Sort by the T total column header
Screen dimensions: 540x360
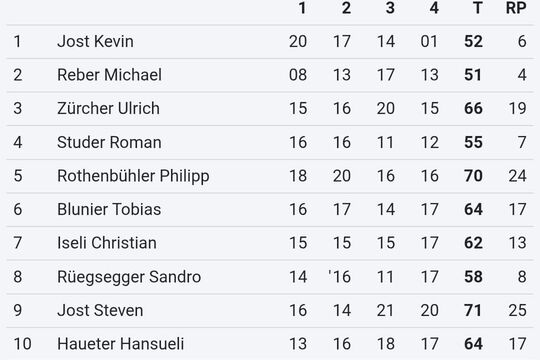[x=477, y=8]
